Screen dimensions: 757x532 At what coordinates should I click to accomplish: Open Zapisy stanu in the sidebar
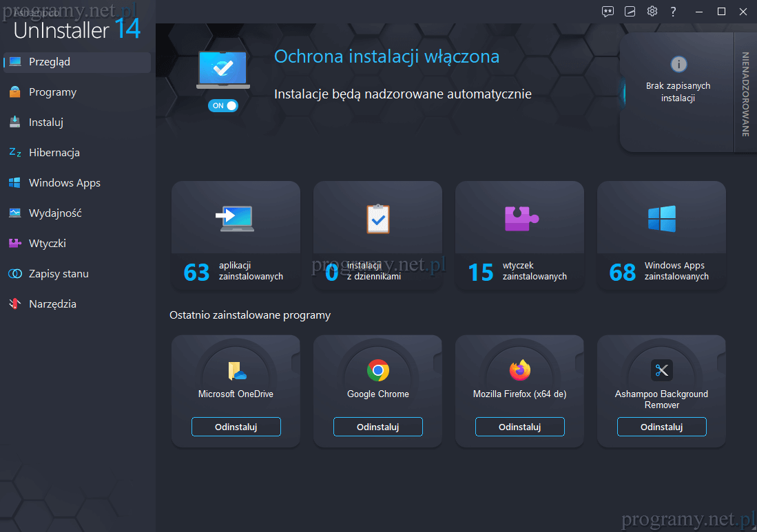[x=59, y=274]
